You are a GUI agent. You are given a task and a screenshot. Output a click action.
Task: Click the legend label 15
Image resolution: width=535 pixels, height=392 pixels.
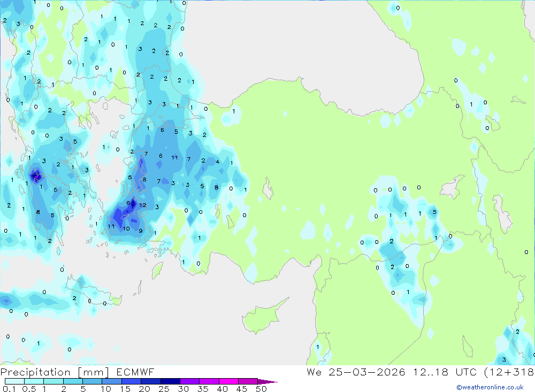pyautogui.click(x=125, y=389)
